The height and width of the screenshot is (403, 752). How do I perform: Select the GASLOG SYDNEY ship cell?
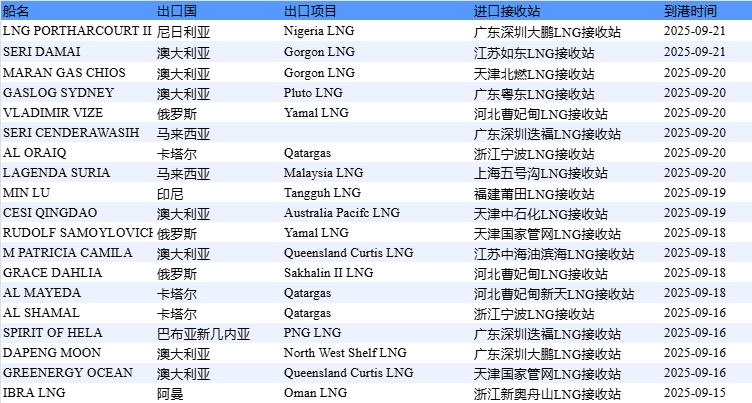[x=59, y=93]
